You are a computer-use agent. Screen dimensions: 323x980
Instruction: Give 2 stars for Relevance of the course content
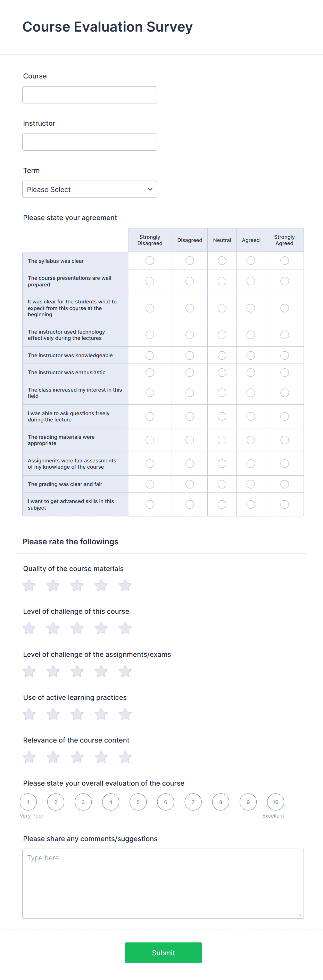[x=53, y=757]
